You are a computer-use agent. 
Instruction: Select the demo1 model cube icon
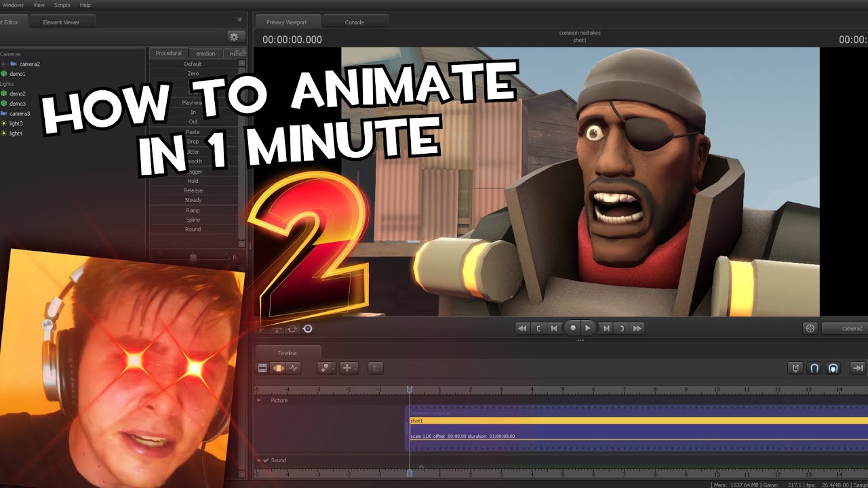coord(4,73)
